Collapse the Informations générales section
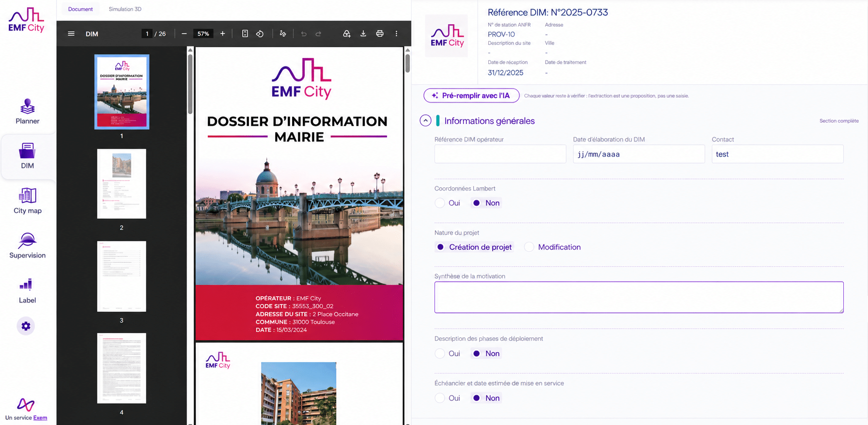868x425 pixels. click(425, 121)
